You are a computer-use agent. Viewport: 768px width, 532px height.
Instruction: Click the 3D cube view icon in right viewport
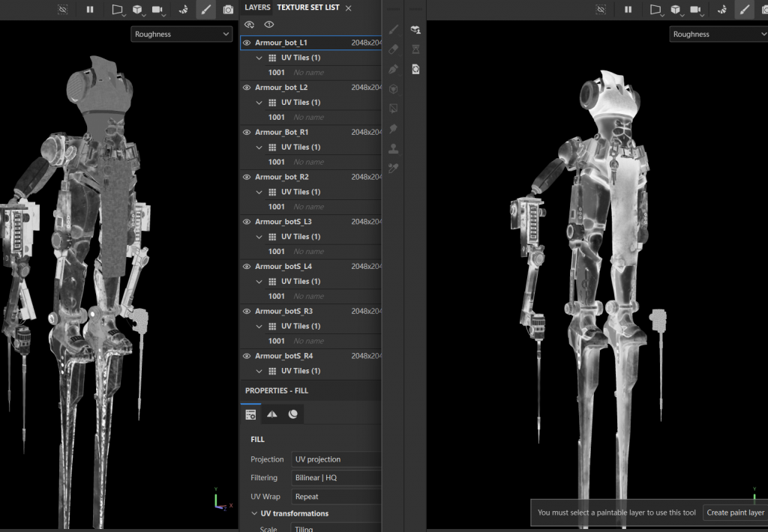(x=676, y=10)
